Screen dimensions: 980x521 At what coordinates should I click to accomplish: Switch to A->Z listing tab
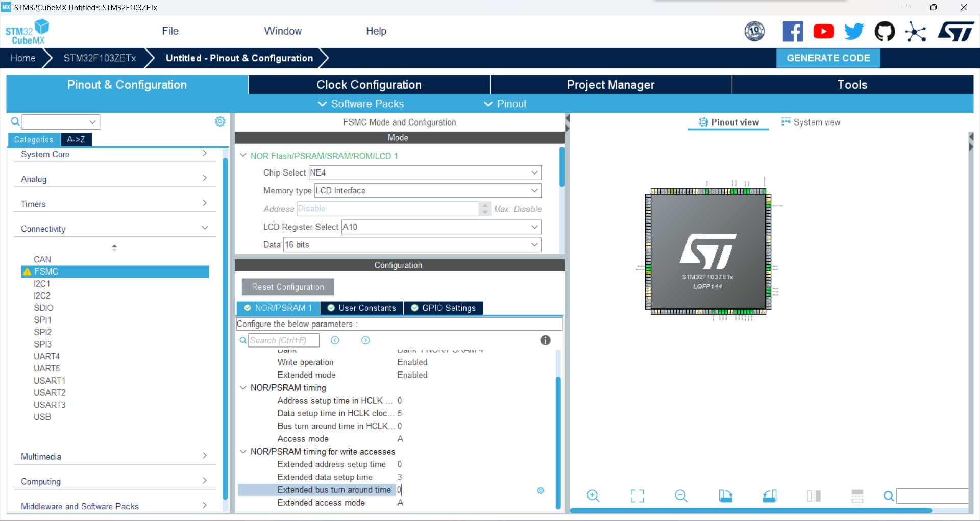76,139
